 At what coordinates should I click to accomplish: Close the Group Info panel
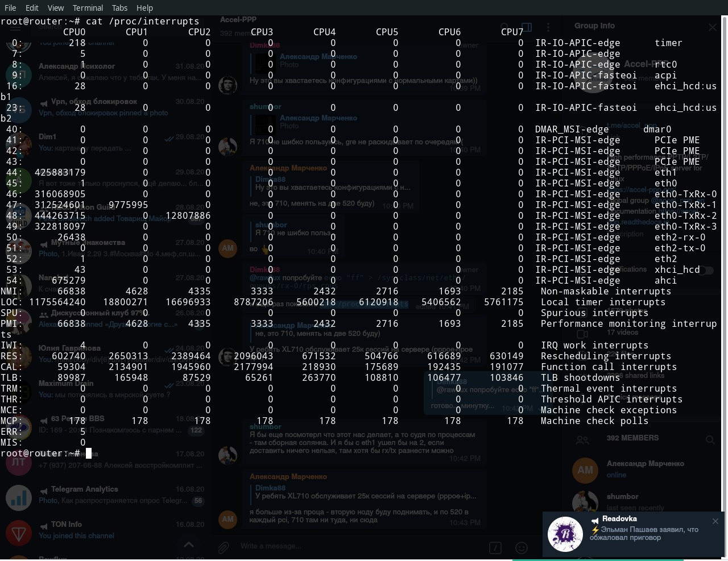point(713,27)
